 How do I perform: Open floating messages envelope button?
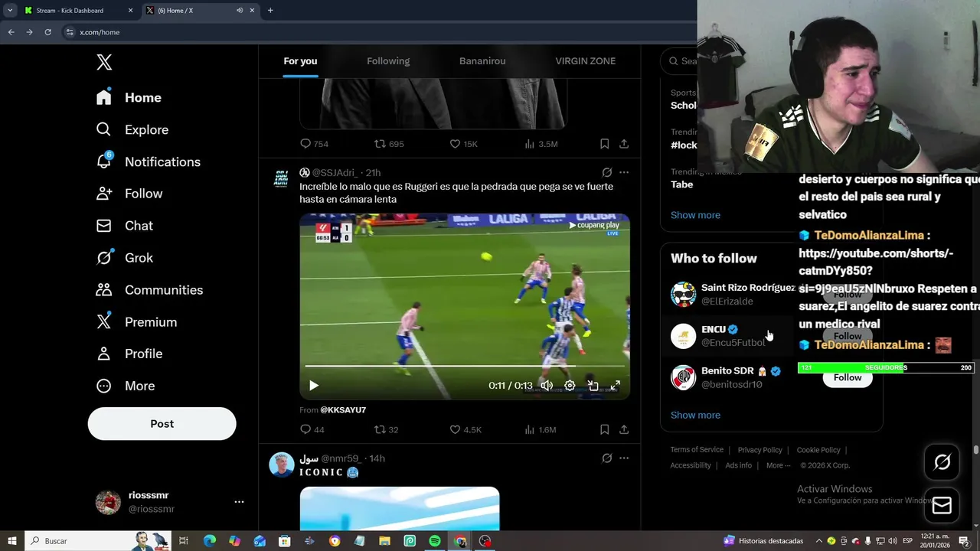pos(942,505)
